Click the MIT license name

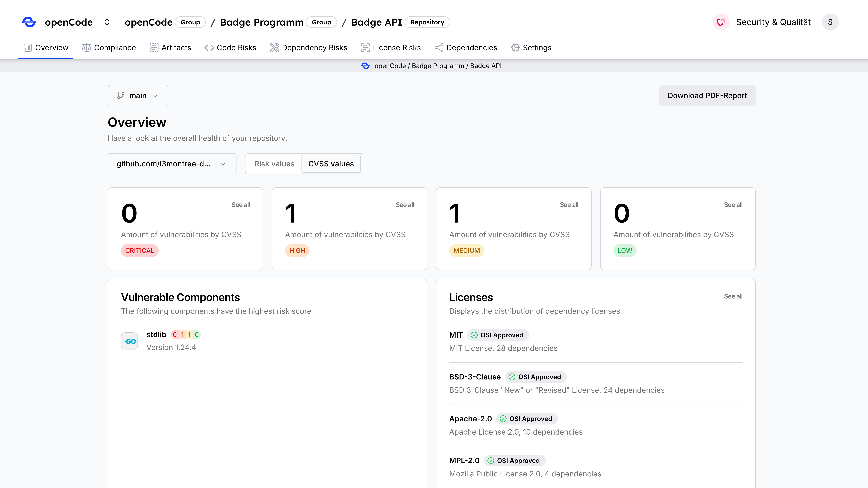click(456, 335)
